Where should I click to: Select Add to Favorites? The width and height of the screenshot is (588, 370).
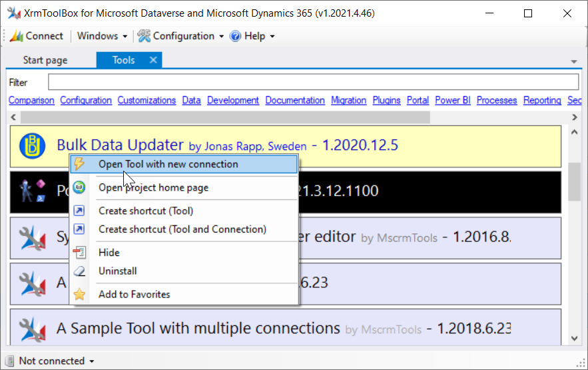pos(184,294)
